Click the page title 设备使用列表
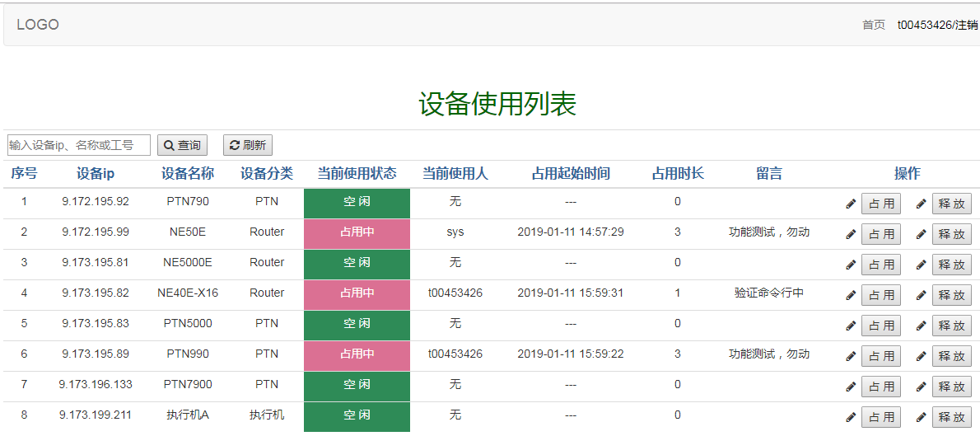This screenshot has height=436, width=980. [497, 104]
